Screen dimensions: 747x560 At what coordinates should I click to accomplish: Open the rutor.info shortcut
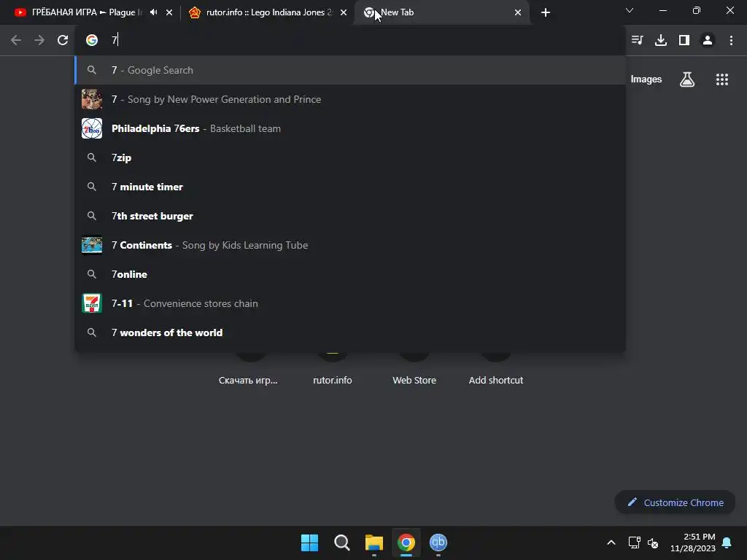pyautogui.click(x=333, y=380)
